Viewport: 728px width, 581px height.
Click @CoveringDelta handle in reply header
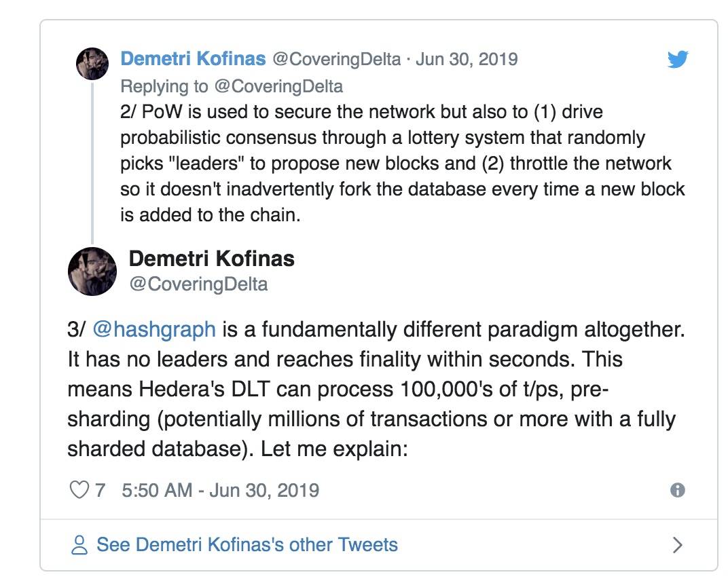(x=337, y=60)
